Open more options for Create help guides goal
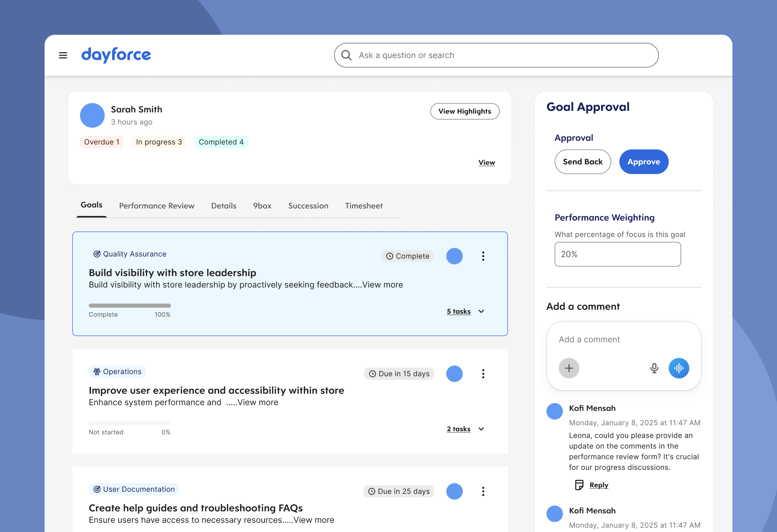777x532 pixels. click(483, 492)
